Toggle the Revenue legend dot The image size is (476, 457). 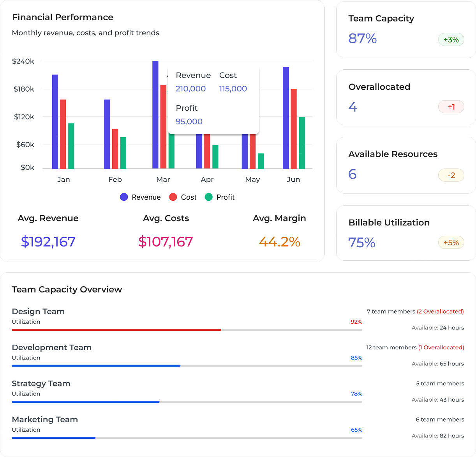(x=124, y=197)
